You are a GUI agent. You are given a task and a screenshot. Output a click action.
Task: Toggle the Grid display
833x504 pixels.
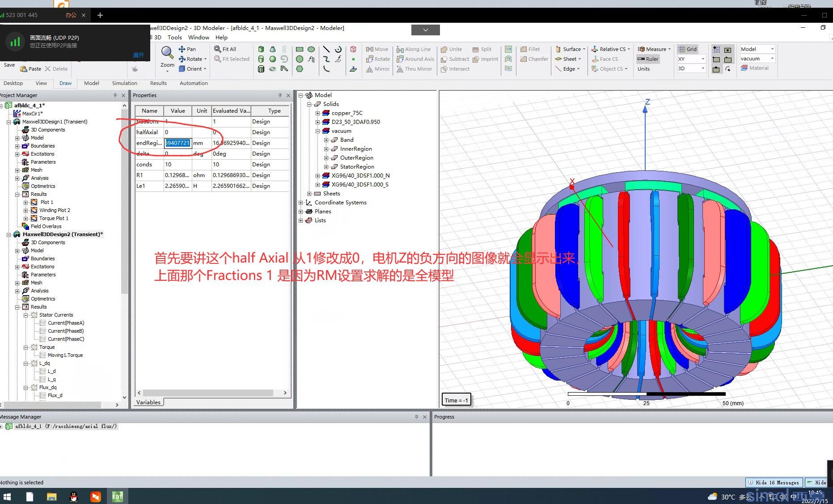pos(687,49)
